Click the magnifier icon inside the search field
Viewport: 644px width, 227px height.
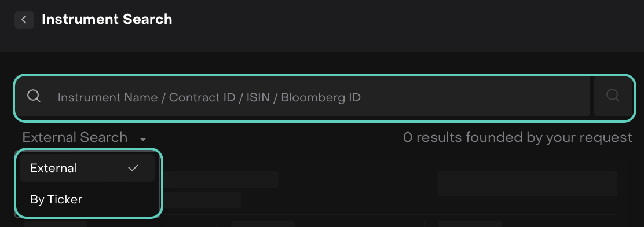[34, 96]
